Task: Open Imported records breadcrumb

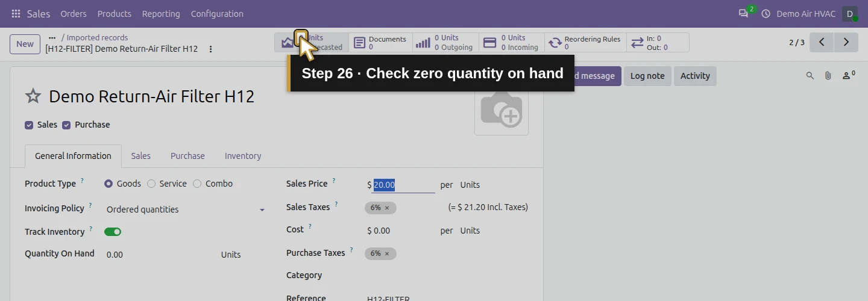Action: click(97, 37)
